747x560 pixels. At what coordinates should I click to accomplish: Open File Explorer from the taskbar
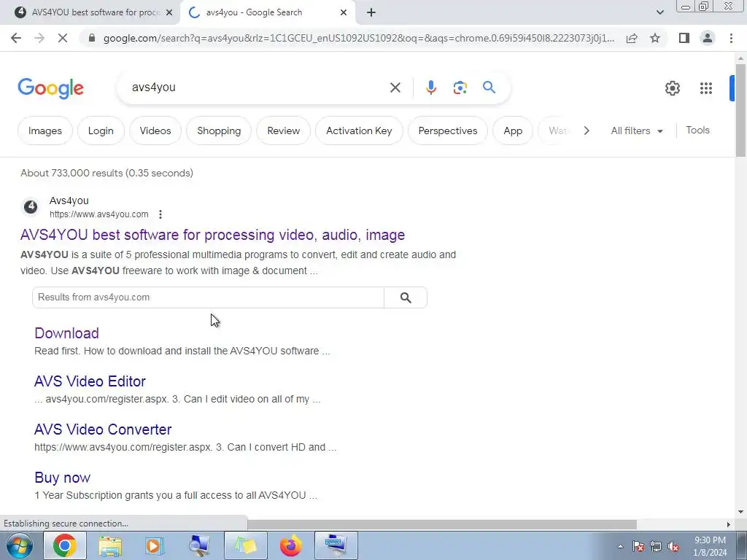point(110,545)
